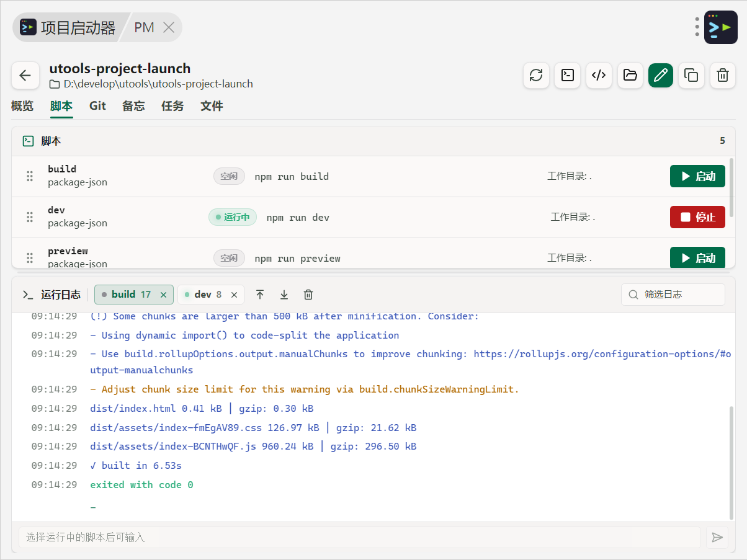The width and height of the screenshot is (747, 560).
Task: Copy project with the duplicate icon
Action: (x=691, y=76)
